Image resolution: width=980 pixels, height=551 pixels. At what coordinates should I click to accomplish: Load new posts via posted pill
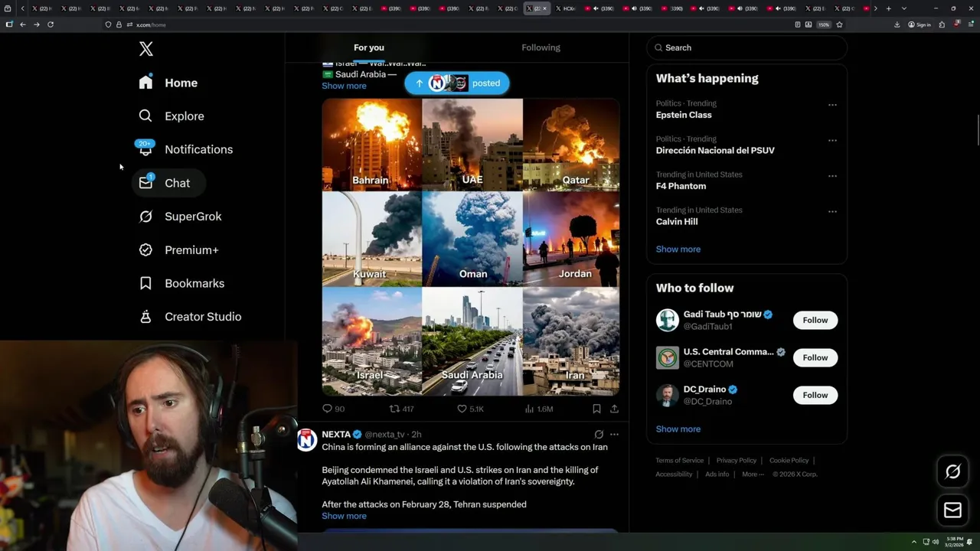point(457,83)
